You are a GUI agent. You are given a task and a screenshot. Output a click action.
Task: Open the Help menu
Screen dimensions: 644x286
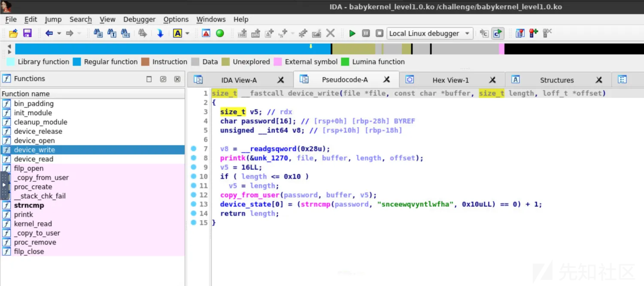[241, 19]
